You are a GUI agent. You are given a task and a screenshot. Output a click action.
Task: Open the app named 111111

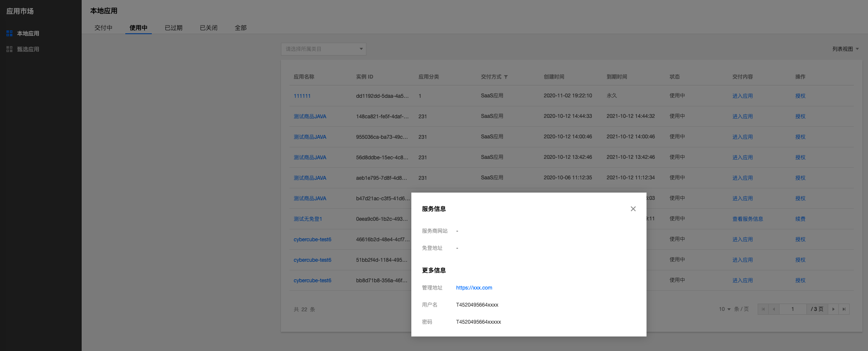tap(302, 96)
